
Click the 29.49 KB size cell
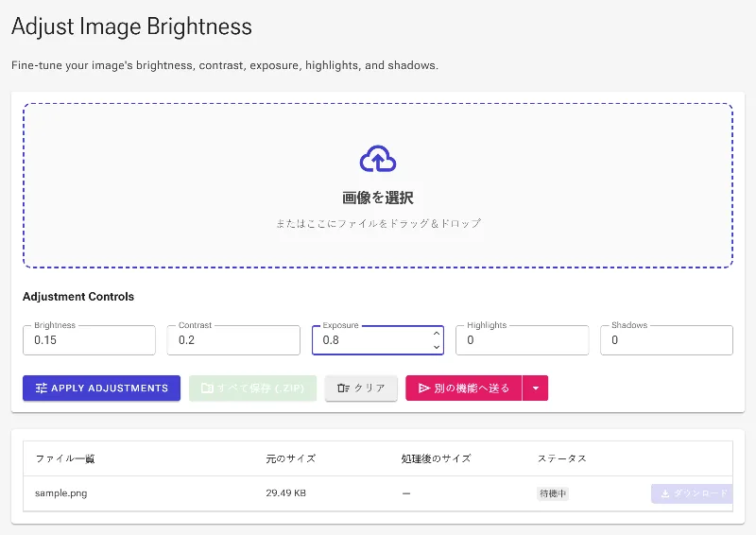pyautogui.click(x=286, y=493)
